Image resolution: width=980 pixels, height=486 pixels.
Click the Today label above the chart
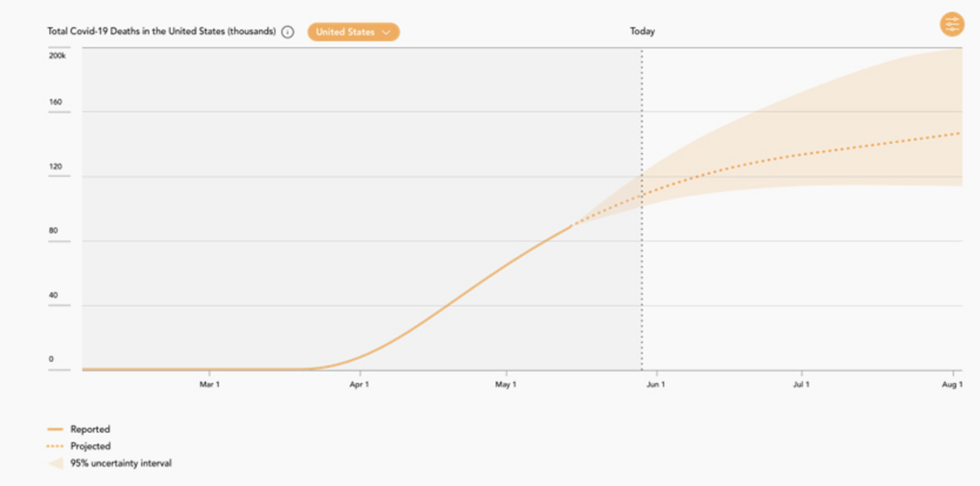point(642,31)
